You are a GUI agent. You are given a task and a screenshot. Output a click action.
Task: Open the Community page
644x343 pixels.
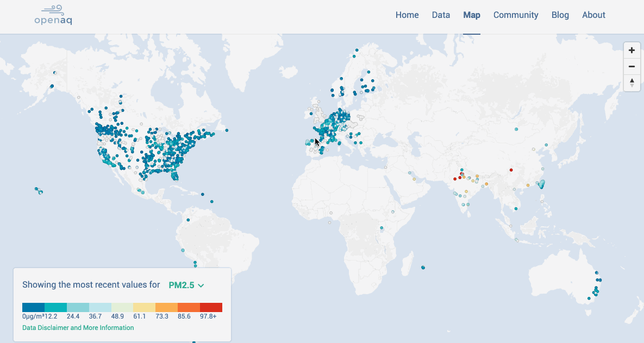pos(516,15)
